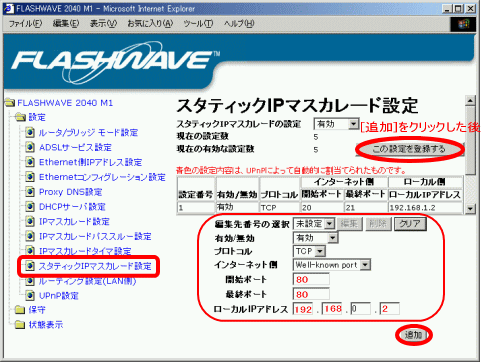Click the 設定 folder icon in tree
481x362 pixels.
(x=20, y=117)
